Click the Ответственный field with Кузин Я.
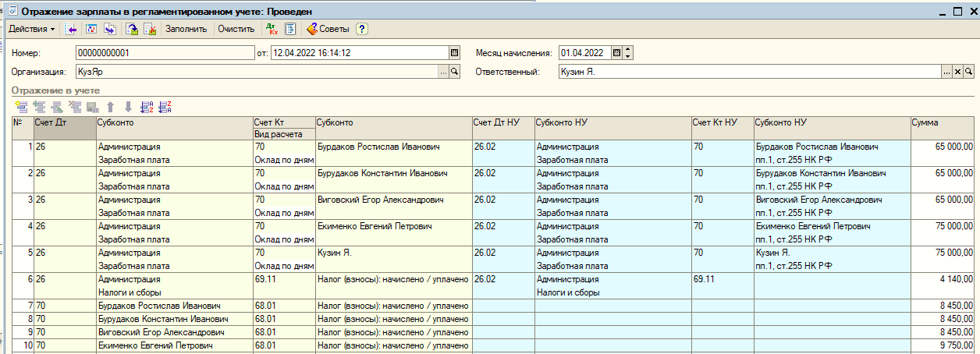 click(x=749, y=72)
